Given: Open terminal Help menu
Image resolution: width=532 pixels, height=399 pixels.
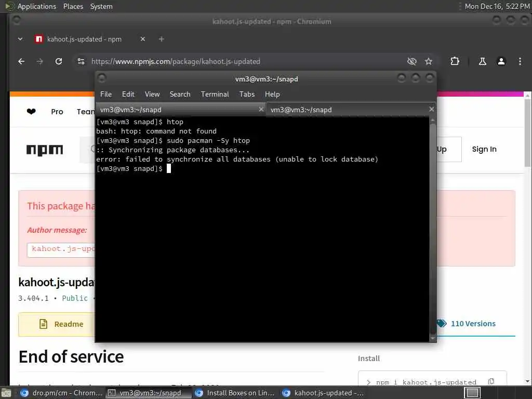Looking at the screenshot, I should (272, 94).
